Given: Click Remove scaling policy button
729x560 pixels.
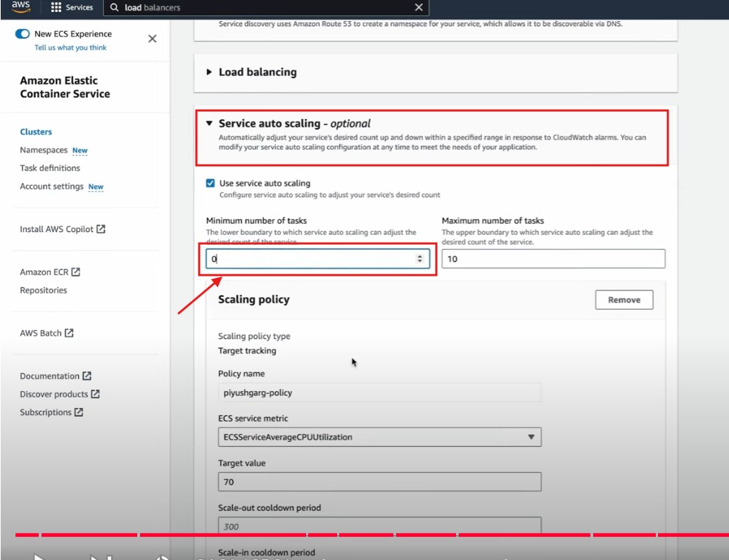Looking at the screenshot, I should coord(623,300).
